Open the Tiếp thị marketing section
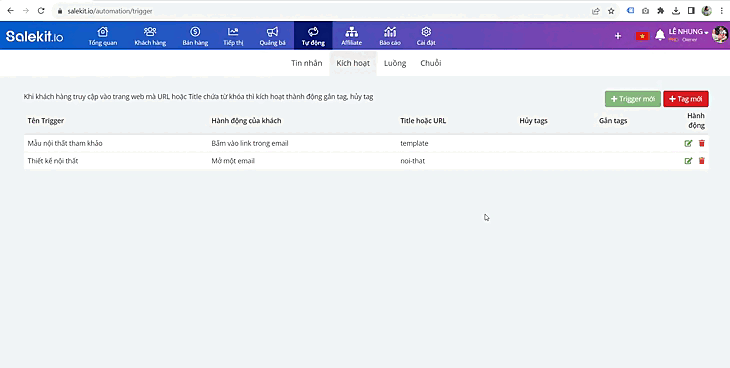 pos(233,36)
